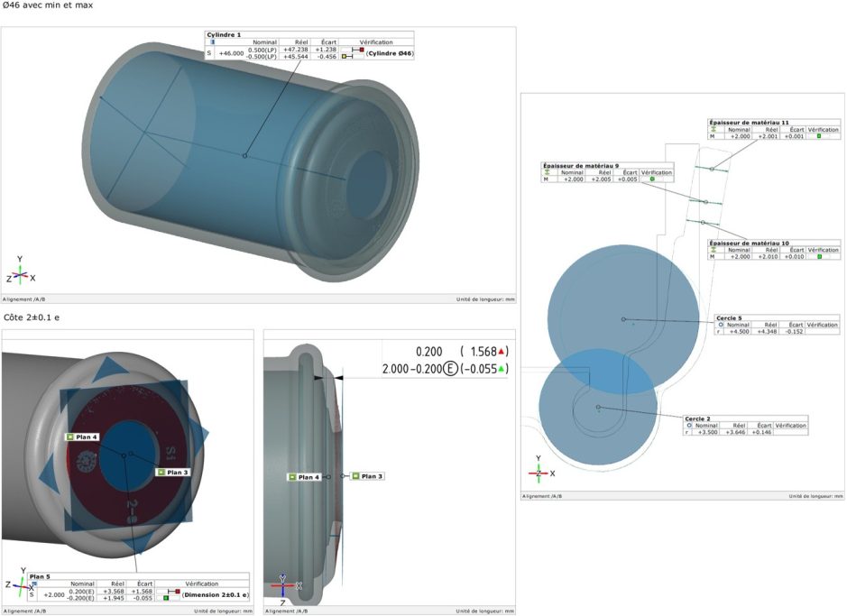Select the Plan 3 icon in the section view

pos(354,475)
